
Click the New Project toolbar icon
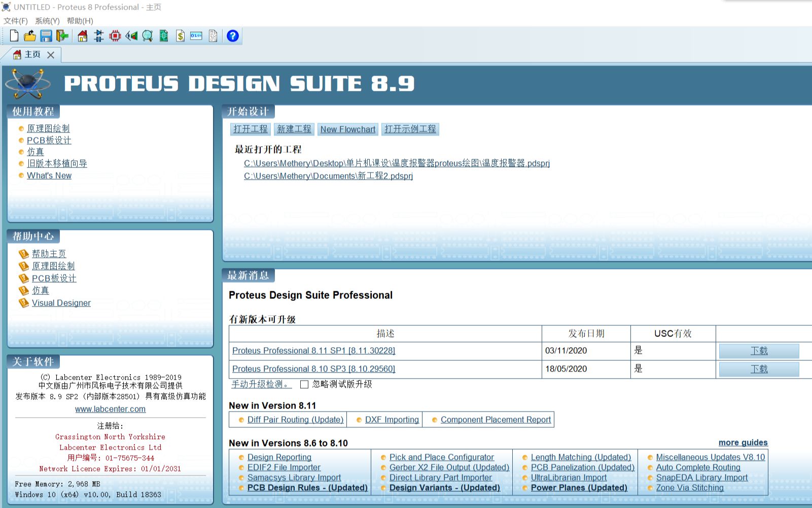[14, 36]
